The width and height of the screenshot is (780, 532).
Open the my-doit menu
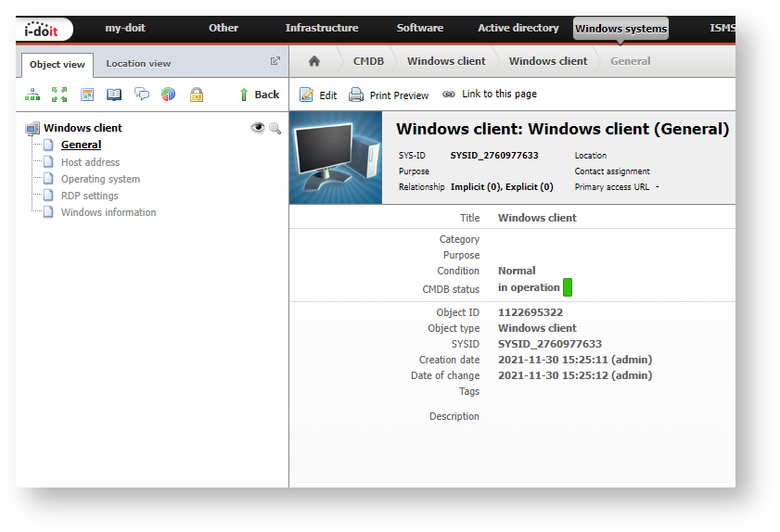point(125,28)
